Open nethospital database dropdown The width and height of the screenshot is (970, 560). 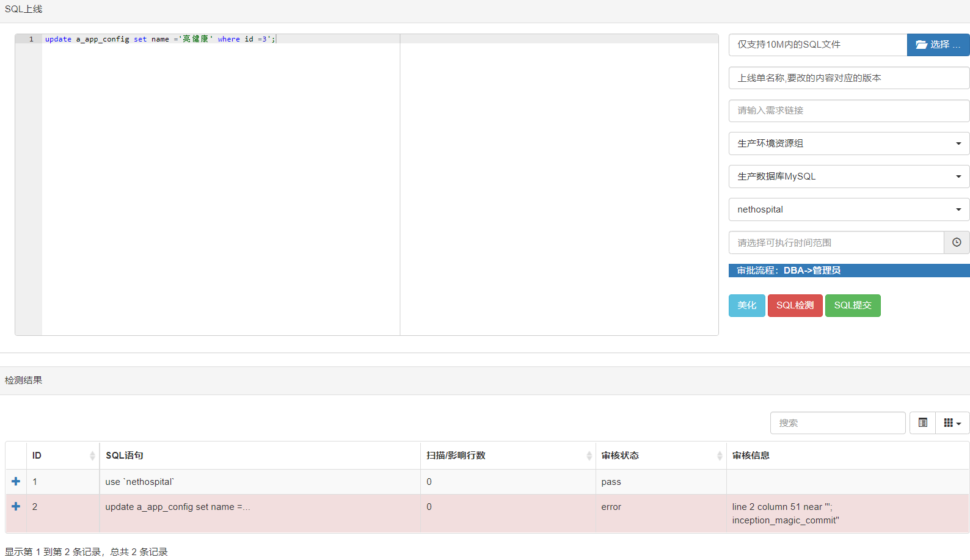pyautogui.click(x=848, y=209)
